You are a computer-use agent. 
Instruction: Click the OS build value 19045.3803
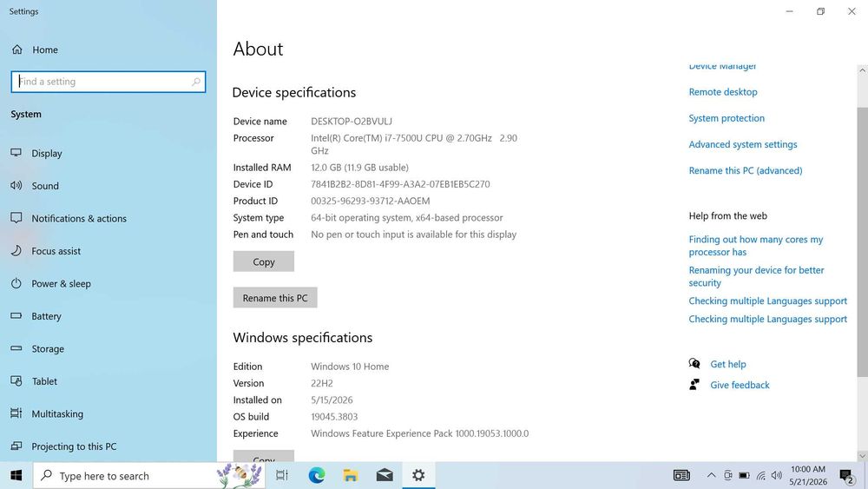[334, 417]
